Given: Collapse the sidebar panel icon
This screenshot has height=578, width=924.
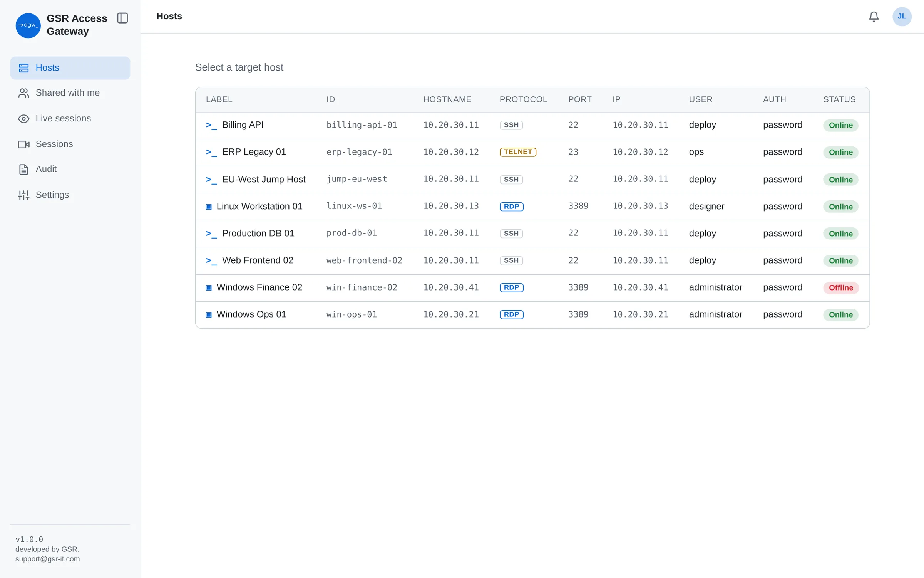Looking at the screenshot, I should pos(122,18).
